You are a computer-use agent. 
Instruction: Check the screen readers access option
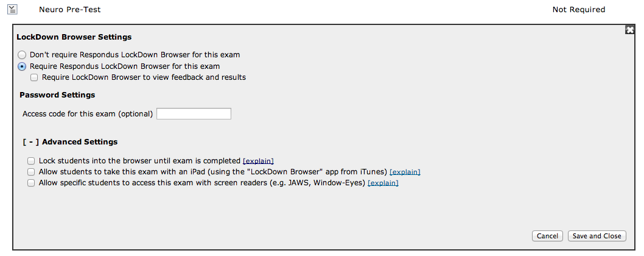pyautogui.click(x=31, y=183)
